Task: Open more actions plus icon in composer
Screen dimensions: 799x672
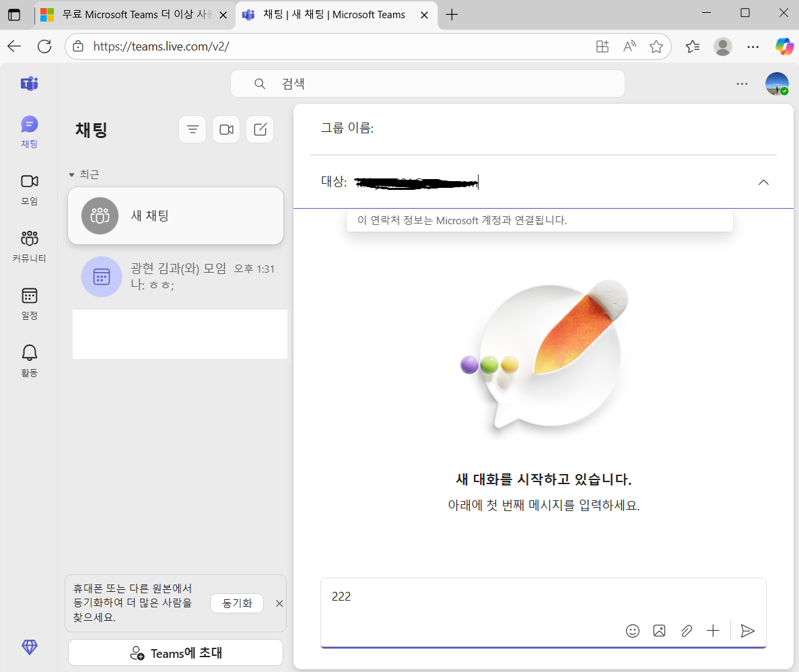Action: [713, 631]
